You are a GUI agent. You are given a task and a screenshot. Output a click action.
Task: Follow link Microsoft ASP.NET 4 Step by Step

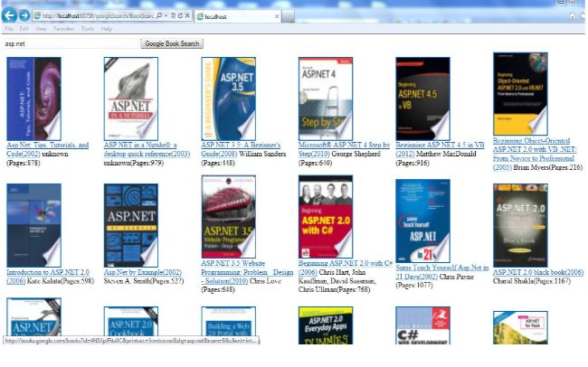[x=344, y=149]
